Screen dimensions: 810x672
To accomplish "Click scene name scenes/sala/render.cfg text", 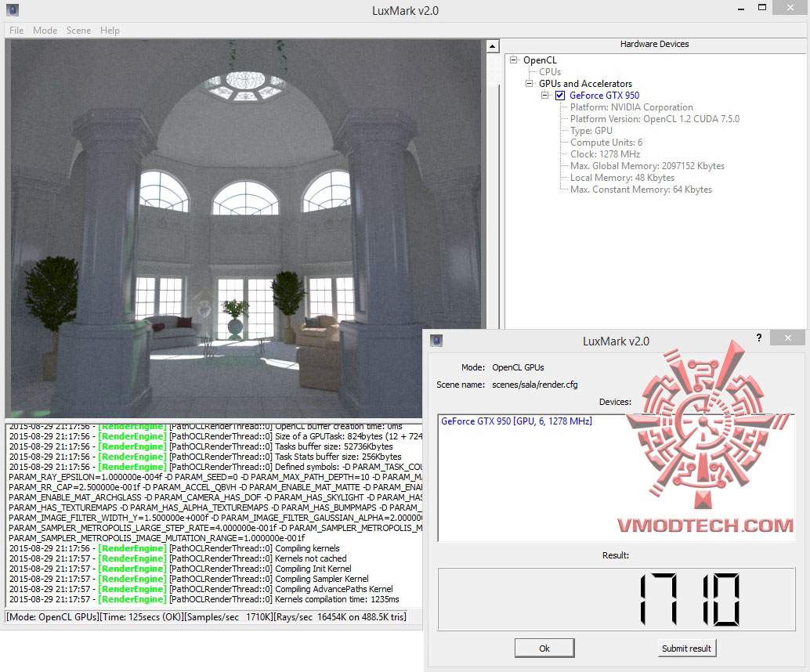I will [535, 385].
